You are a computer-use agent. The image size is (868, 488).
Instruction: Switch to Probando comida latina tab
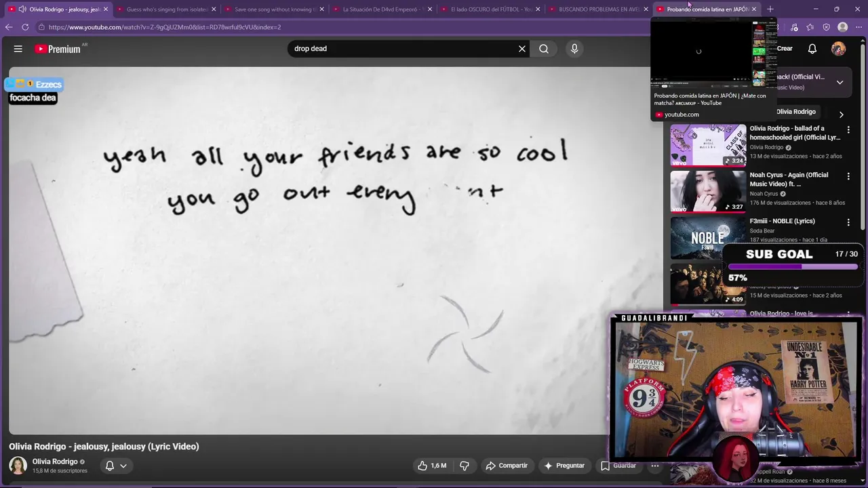[705, 9]
